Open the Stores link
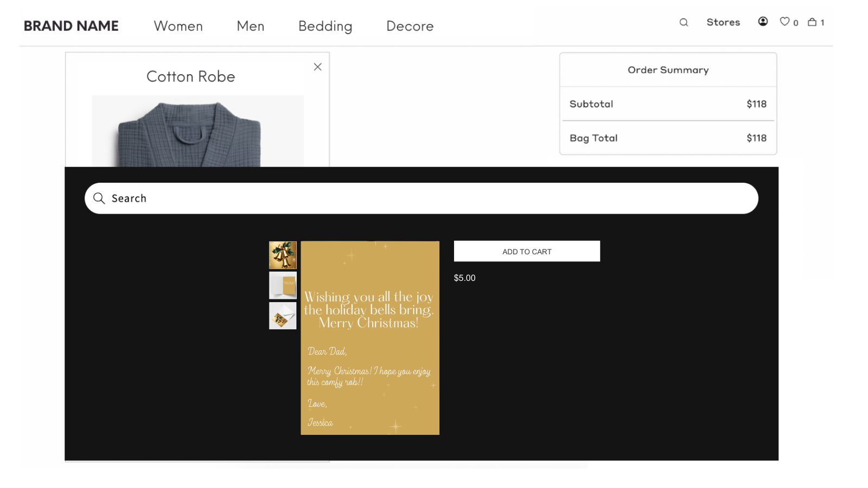Viewport: 868px width, 488px height. tap(723, 22)
